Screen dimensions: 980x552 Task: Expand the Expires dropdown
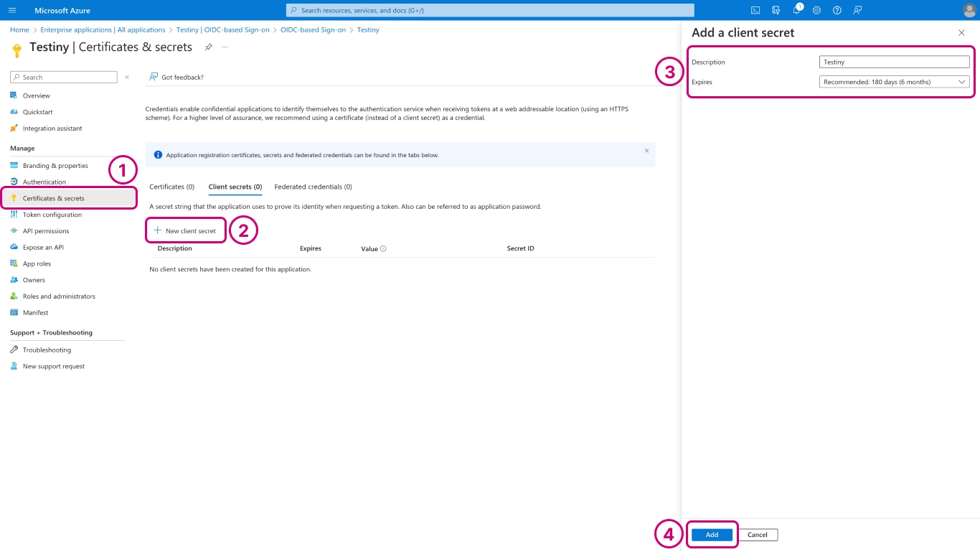click(894, 82)
